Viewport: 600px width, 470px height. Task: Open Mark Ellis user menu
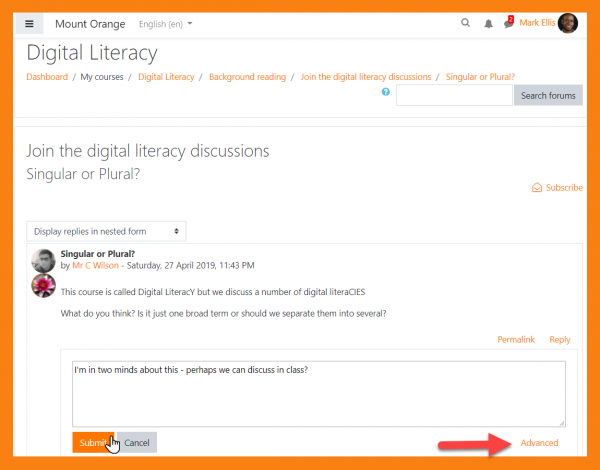(538, 23)
